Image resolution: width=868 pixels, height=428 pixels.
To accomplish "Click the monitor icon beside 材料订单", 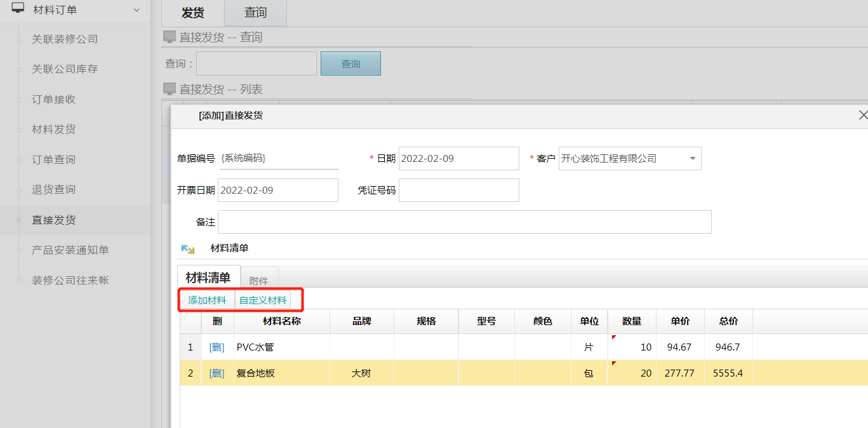I will click(x=18, y=9).
